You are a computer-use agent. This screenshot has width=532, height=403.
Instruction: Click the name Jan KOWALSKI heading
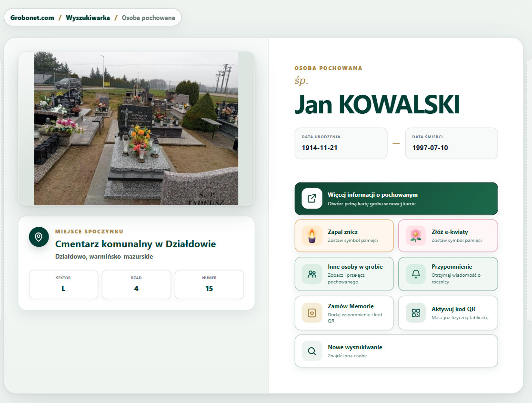(x=377, y=104)
